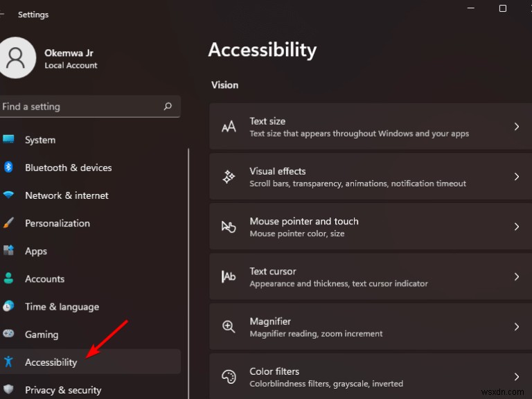Click 'Colorblindness filters, grayscale, inverted' text

pos(326,384)
